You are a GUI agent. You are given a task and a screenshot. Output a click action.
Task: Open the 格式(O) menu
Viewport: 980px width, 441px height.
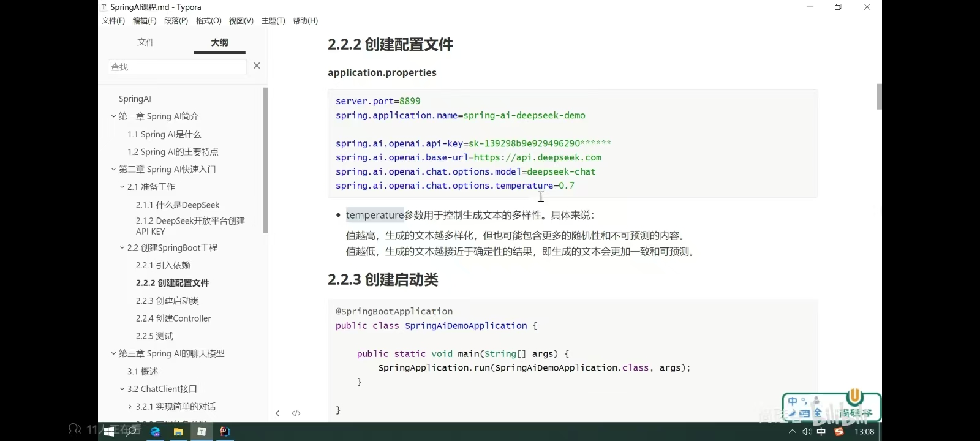pyautogui.click(x=209, y=21)
